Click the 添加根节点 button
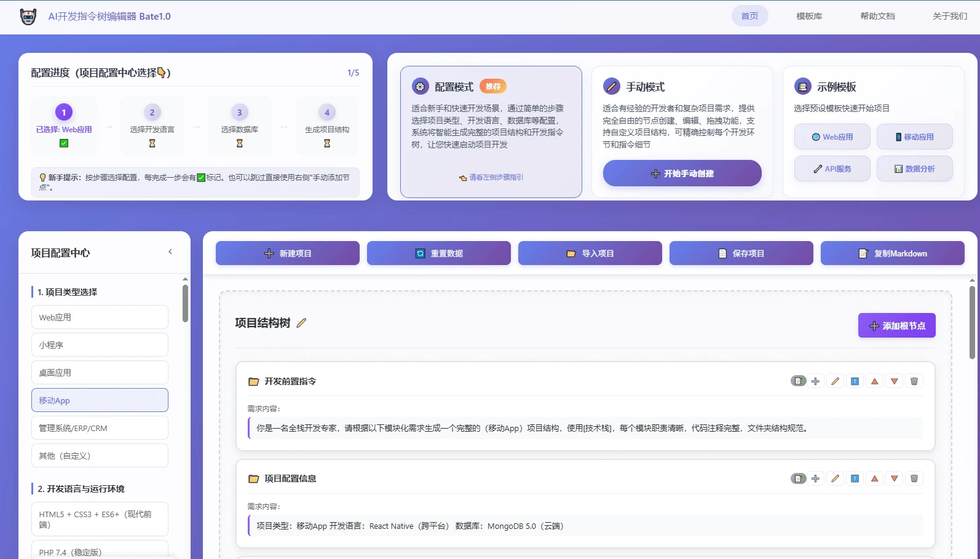The height and width of the screenshot is (559, 980). click(896, 326)
